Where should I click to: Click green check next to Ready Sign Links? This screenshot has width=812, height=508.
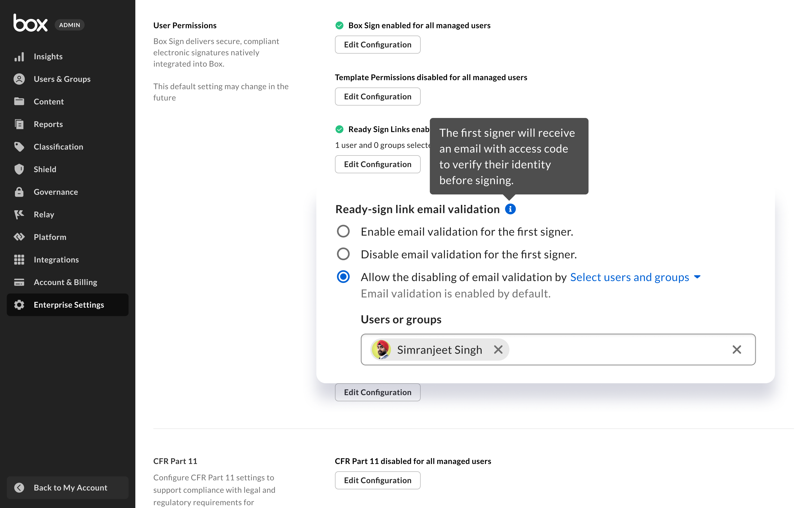[x=339, y=129]
